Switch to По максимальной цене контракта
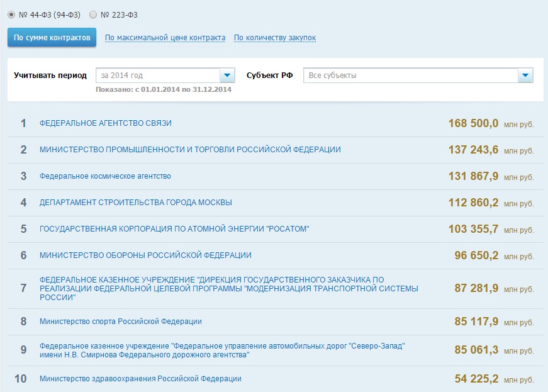Image resolution: width=548 pixels, height=392 pixels. [165, 37]
